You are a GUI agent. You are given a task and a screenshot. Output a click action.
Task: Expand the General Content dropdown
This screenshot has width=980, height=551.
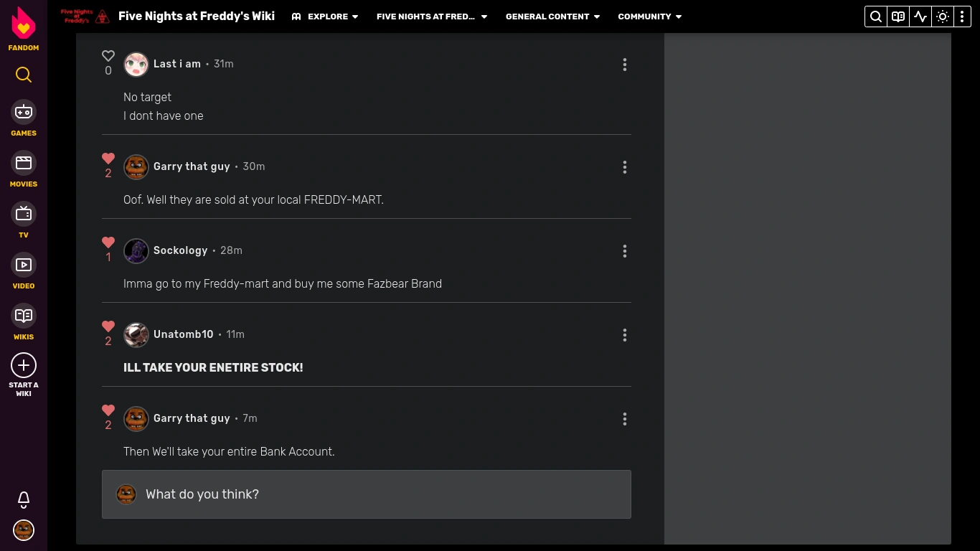pyautogui.click(x=552, y=17)
